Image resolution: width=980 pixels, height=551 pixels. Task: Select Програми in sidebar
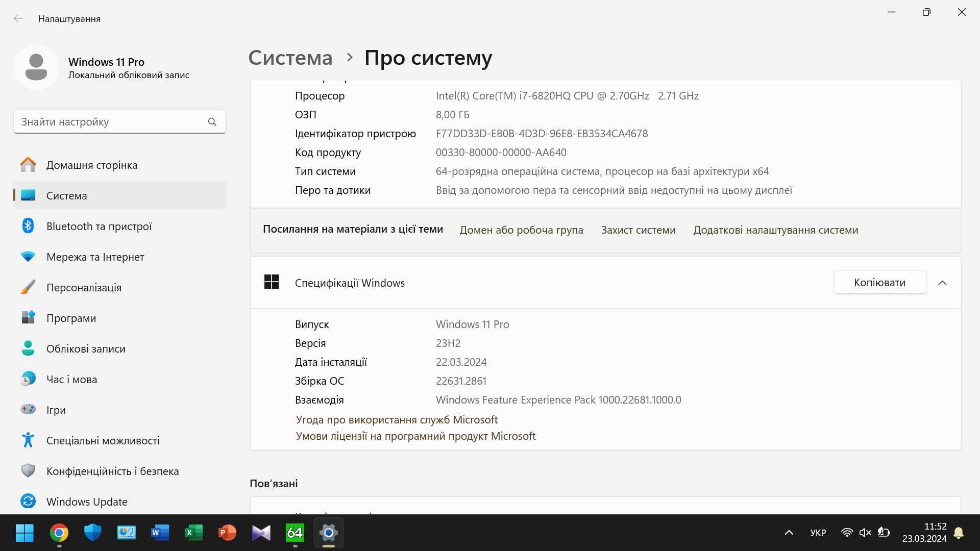pos(119,318)
